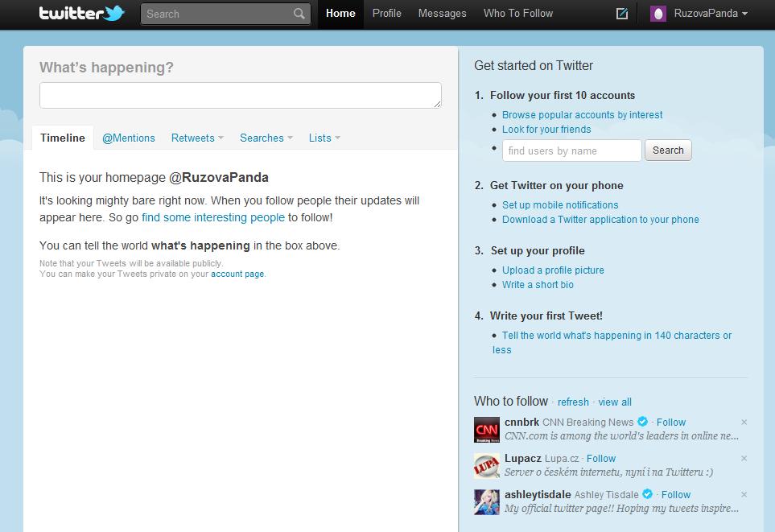775x532 pixels.
Task: Open the CNN Breaking News avatar
Action: coord(486,430)
